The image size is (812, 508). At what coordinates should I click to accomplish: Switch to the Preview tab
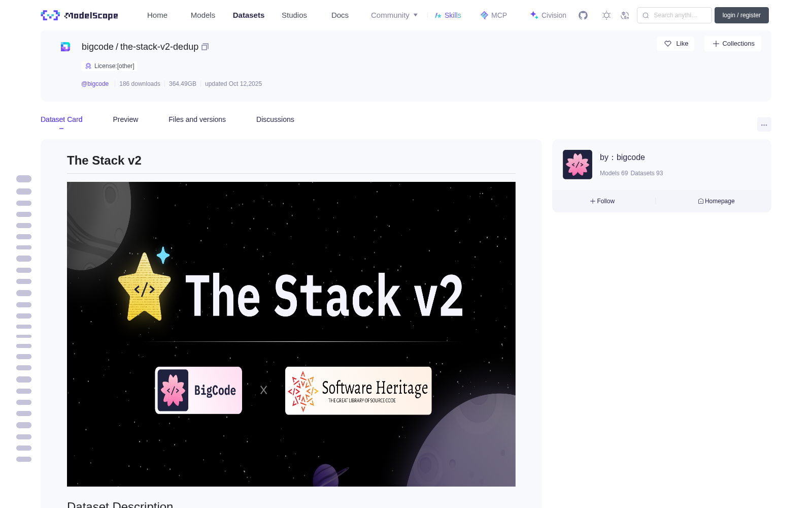click(x=125, y=119)
